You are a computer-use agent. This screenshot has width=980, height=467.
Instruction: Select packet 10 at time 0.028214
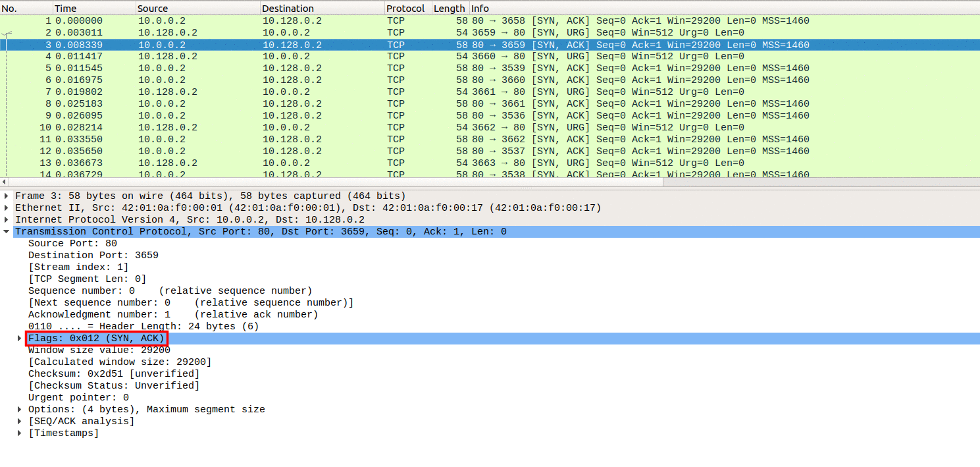click(490, 128)
